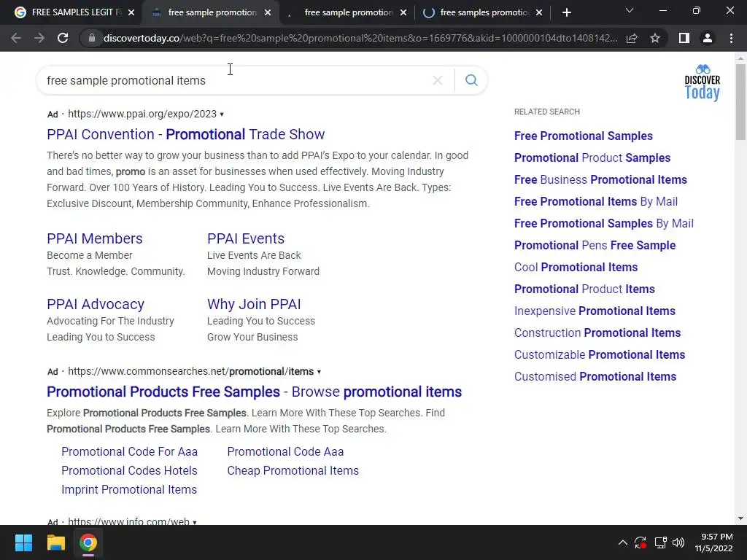The width and height of the screenshot is (747, 560).
Task: Select Cool Promotional Items
Action: pyautogui.click(x=576, y=267)
